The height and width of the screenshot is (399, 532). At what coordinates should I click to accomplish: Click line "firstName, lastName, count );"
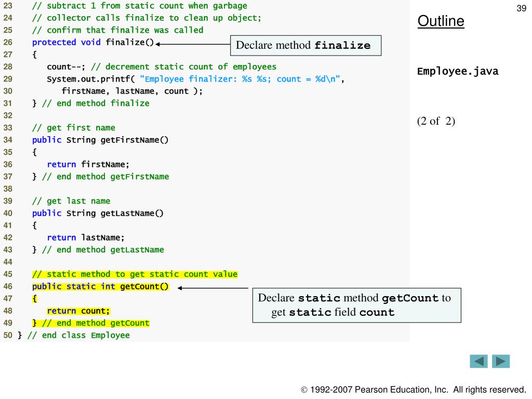point(132,91)
